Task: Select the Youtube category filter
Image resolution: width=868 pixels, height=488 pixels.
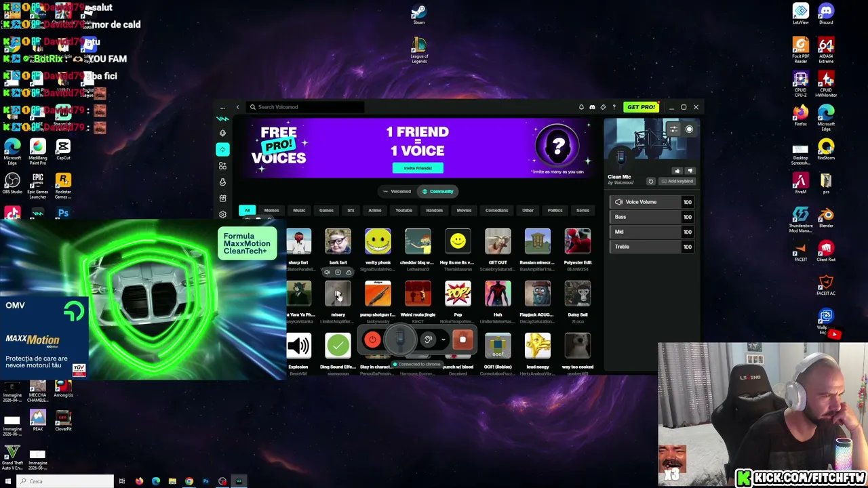Action: coord(403,210)
